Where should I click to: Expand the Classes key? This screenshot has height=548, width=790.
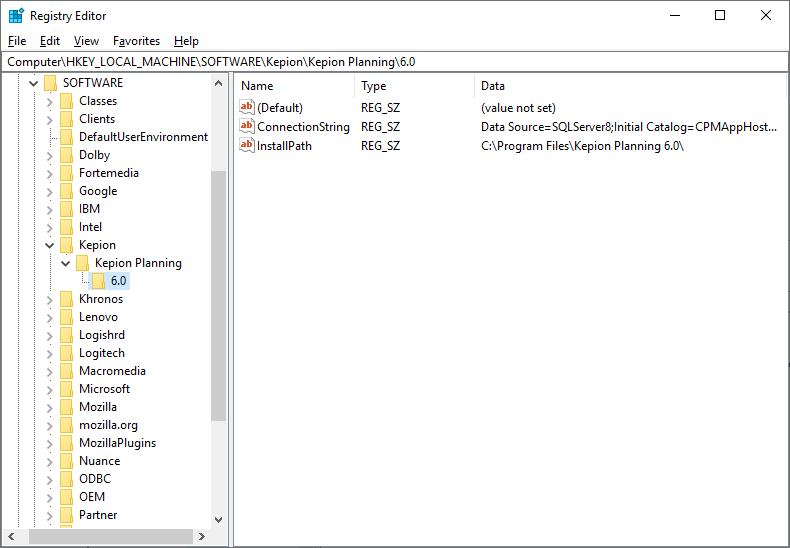49,101
